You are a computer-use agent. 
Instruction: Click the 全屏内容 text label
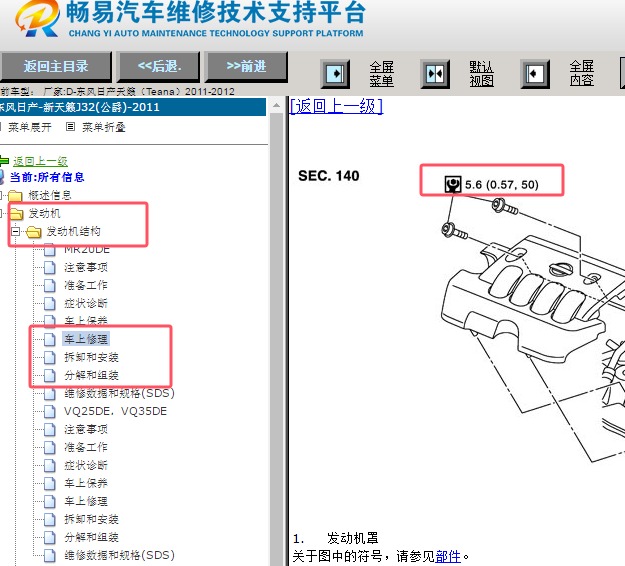[582, 74]
